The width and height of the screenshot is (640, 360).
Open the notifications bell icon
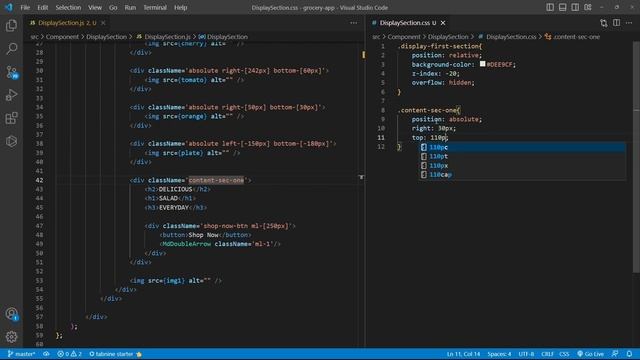click(x=629, y=354)
